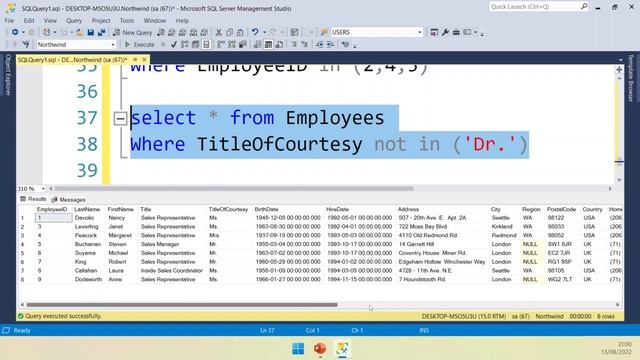Open the active documents list dropdown arrow

(620, 60)
